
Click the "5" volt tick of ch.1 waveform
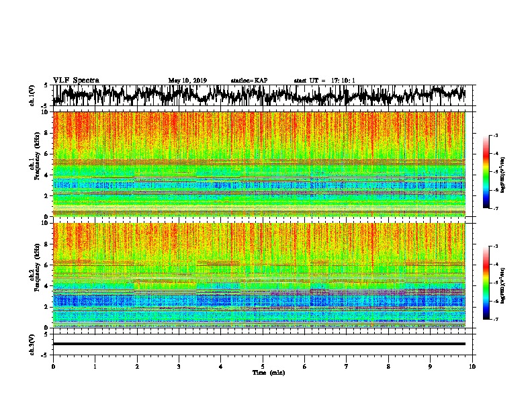[x=46, y=85]
